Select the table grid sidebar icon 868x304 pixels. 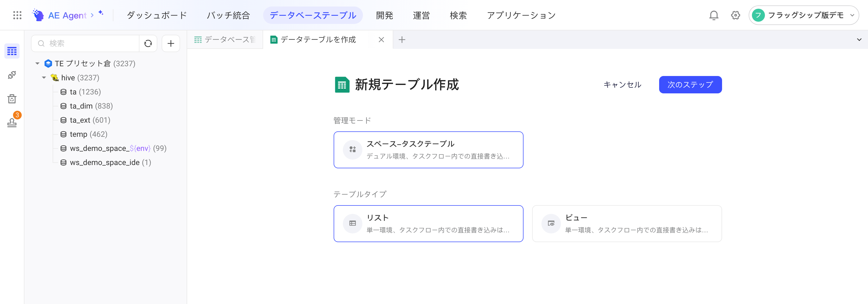tap(12, 51)
